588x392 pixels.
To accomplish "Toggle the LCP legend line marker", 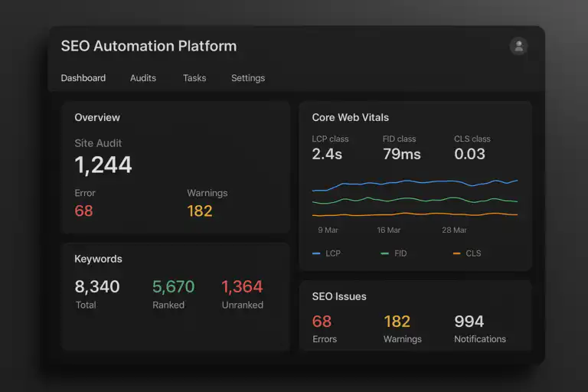I will (316, 253).
